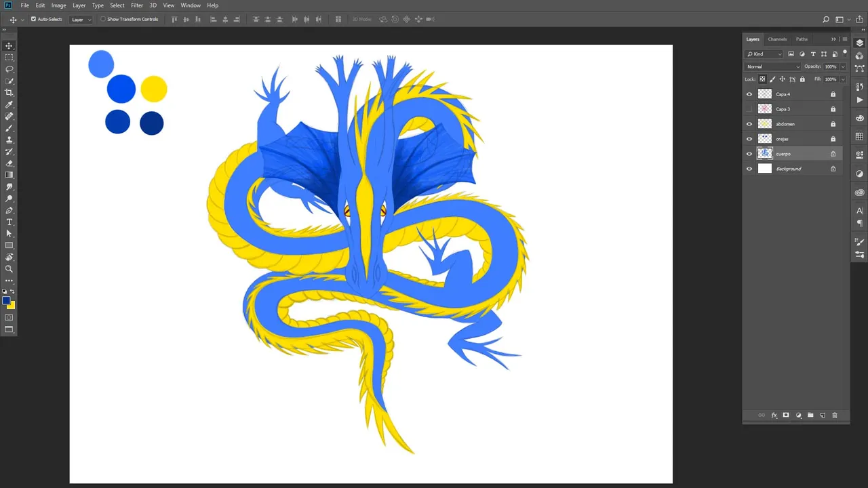This screenshot has height=488, width=868.
Task: Create a new layer
Action: tap(823, 415)
